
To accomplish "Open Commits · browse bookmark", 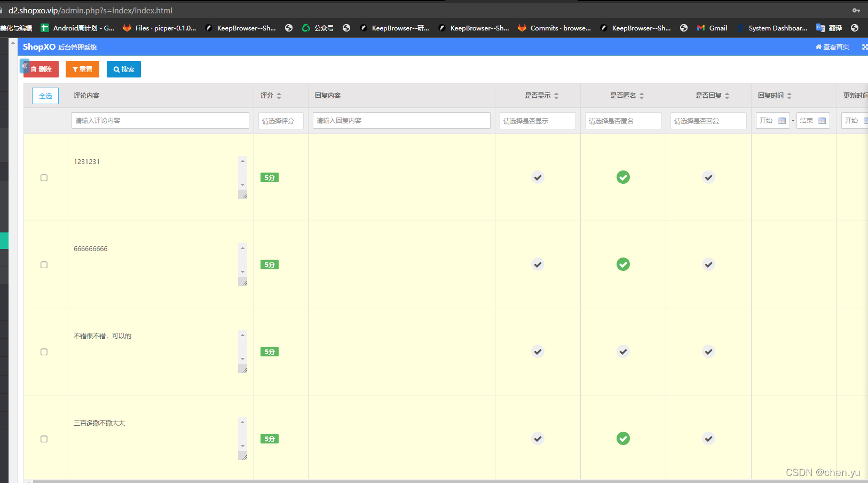I will (x=554, y=28).
